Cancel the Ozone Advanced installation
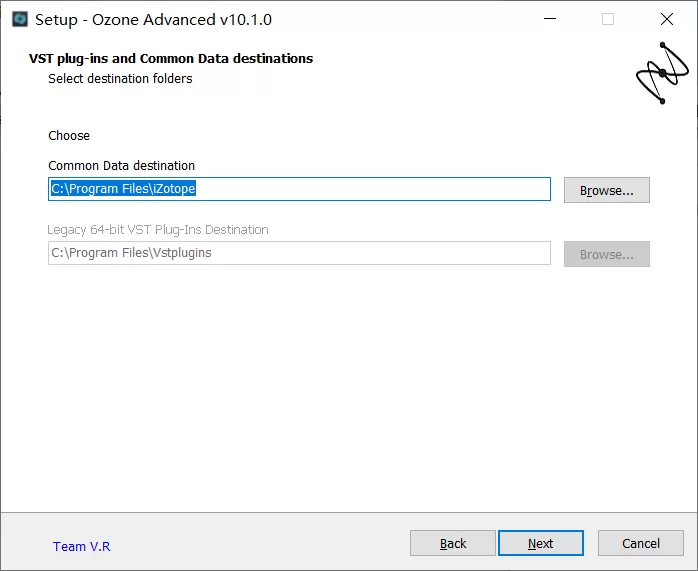698x571 pixels. pos(640,543)
